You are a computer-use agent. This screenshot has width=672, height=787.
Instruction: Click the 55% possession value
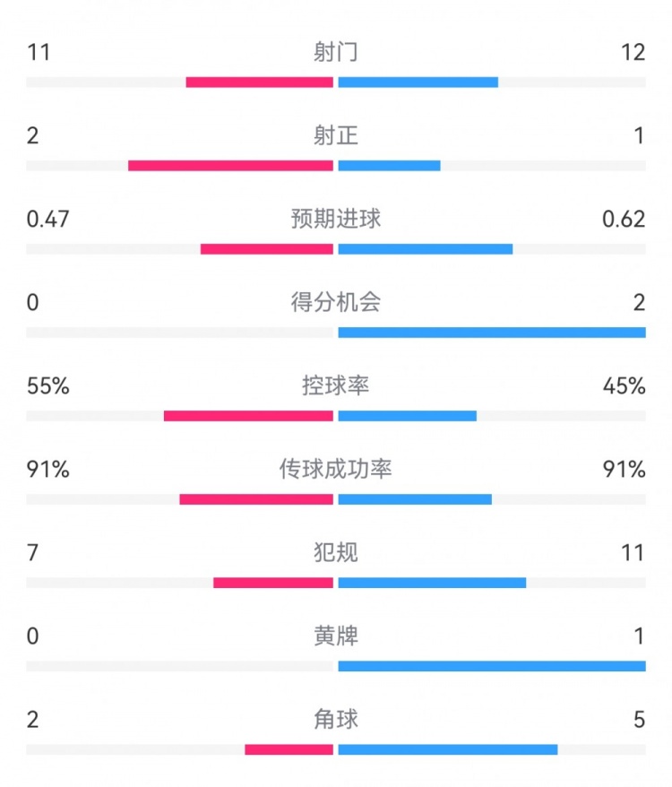[47, 385]
